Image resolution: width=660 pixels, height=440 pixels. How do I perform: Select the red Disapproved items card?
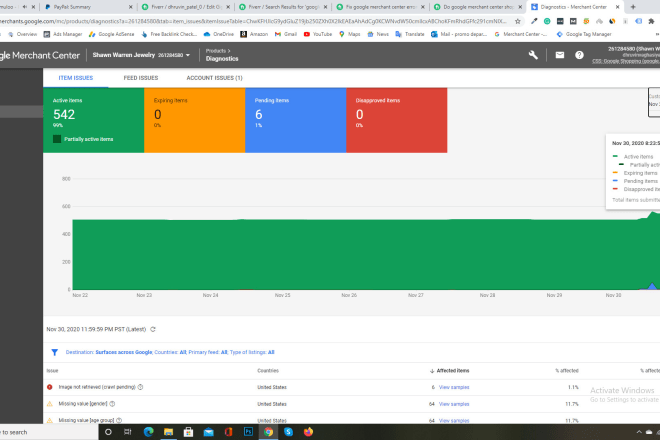(397, 120)
